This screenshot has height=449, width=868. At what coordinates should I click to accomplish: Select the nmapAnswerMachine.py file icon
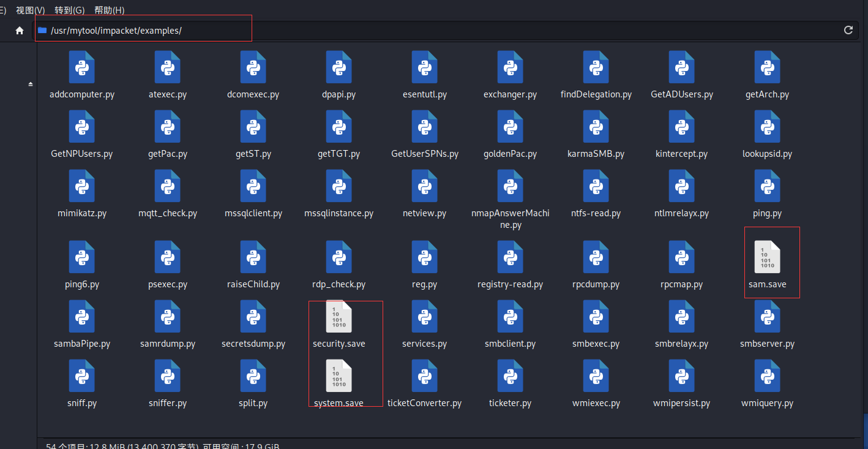(x=511, y=186)
